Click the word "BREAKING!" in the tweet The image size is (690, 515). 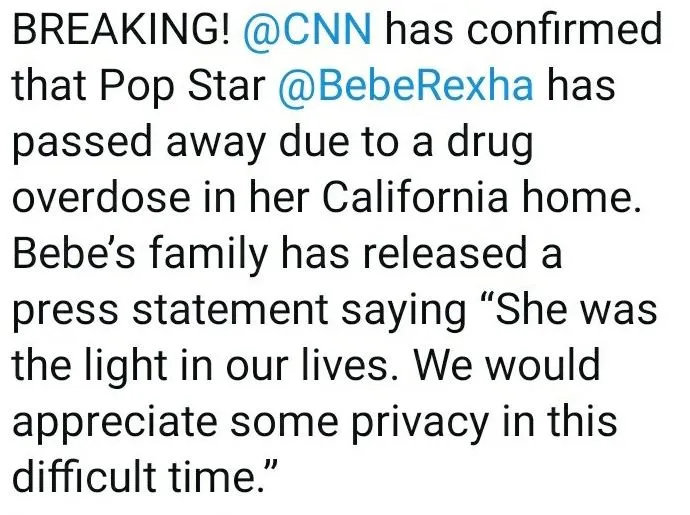click(x=121, y=31)
